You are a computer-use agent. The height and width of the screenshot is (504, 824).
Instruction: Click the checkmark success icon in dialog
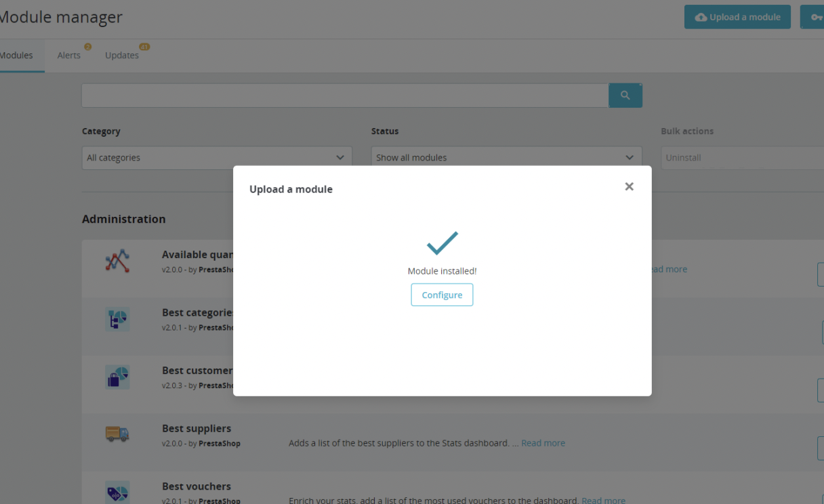click(442, 243)
